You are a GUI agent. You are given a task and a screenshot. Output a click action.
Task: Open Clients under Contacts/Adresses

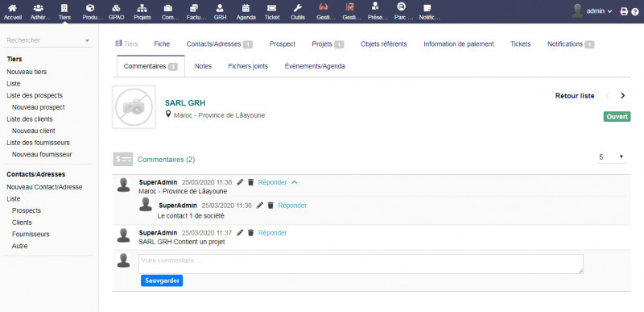22,223
